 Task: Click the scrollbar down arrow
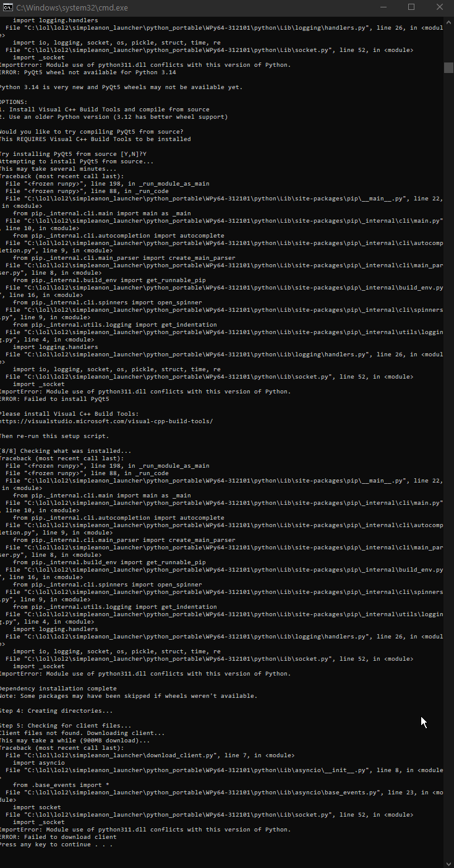(448, 862)
